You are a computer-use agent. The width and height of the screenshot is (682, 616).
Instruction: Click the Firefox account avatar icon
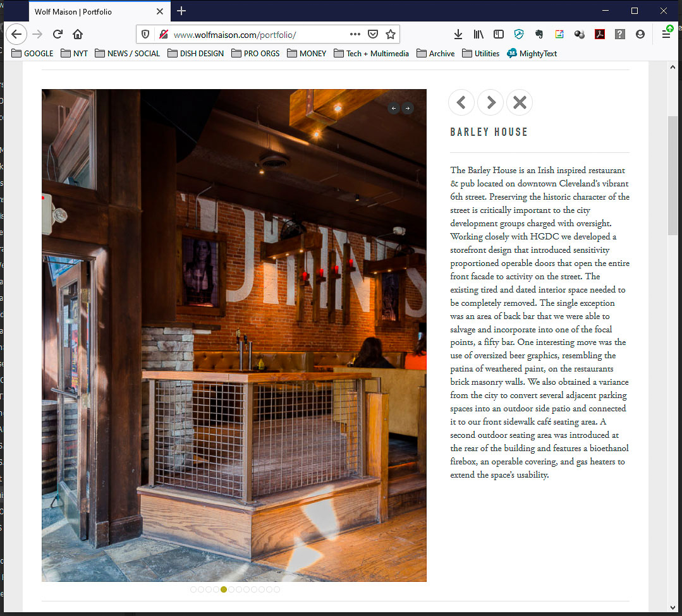(640, 34)
